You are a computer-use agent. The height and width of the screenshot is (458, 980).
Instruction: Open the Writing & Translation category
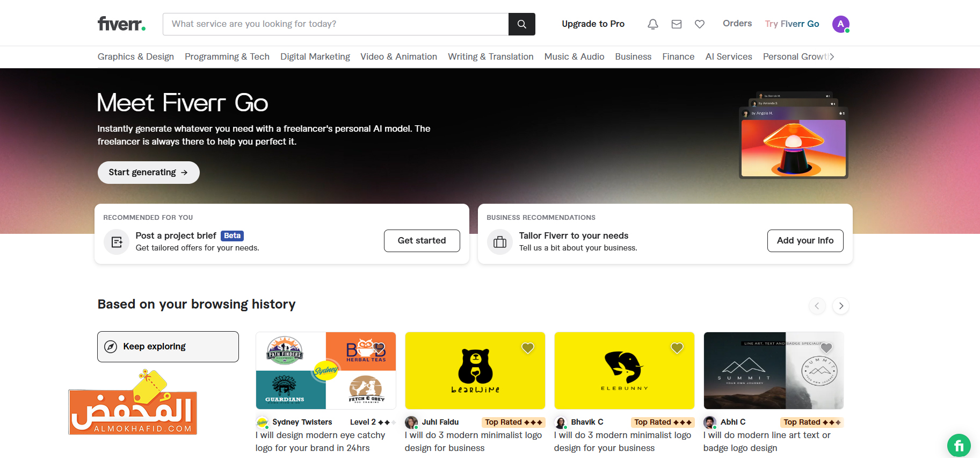(491, 56)
